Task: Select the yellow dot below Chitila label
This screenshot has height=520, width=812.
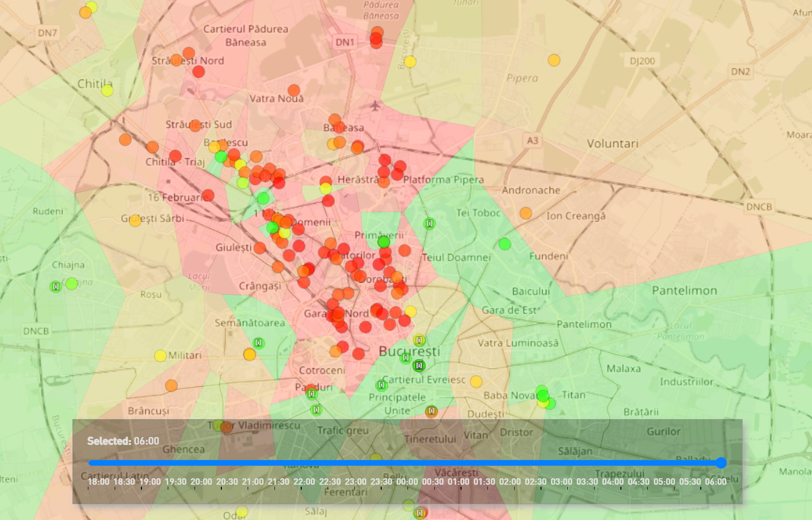Action: coord(107,90)
